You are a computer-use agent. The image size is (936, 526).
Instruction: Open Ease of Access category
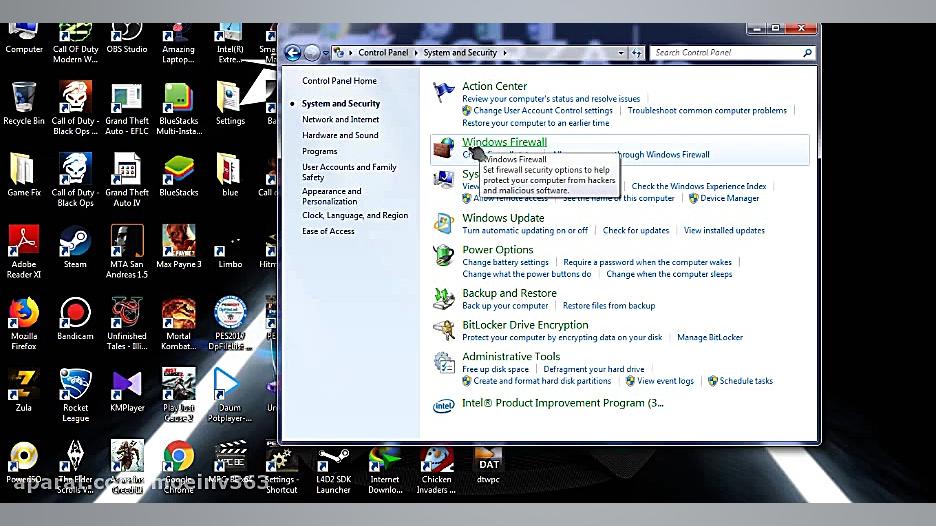(328, 231)
